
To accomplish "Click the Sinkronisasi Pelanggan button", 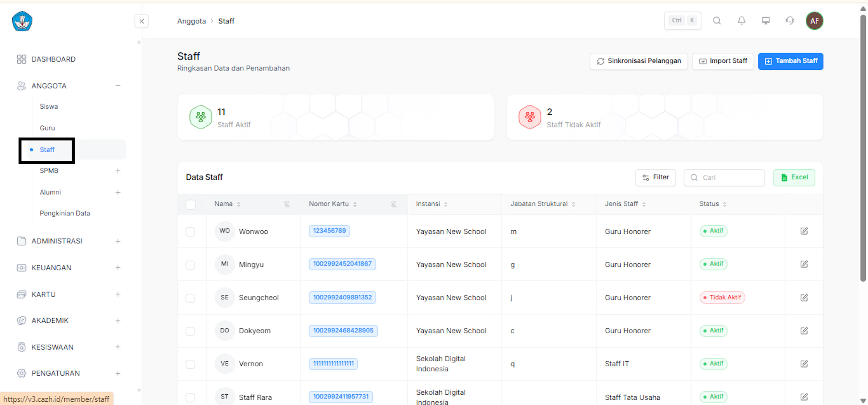I will 639,61.
